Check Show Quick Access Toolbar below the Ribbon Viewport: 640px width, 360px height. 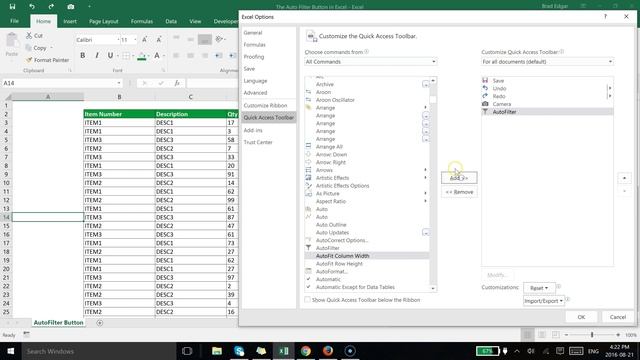(307, 300)
